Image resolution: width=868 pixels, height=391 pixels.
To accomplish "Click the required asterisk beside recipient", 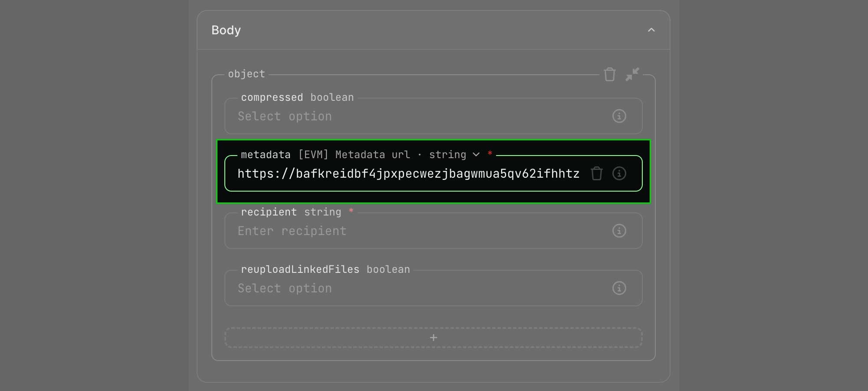I will coord(351,212).
